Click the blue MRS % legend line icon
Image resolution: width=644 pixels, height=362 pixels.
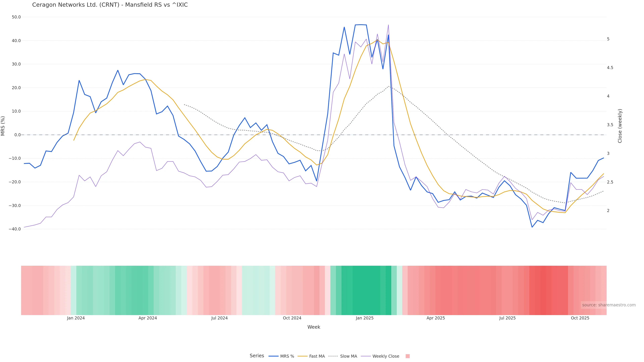(x=273, y=356)
